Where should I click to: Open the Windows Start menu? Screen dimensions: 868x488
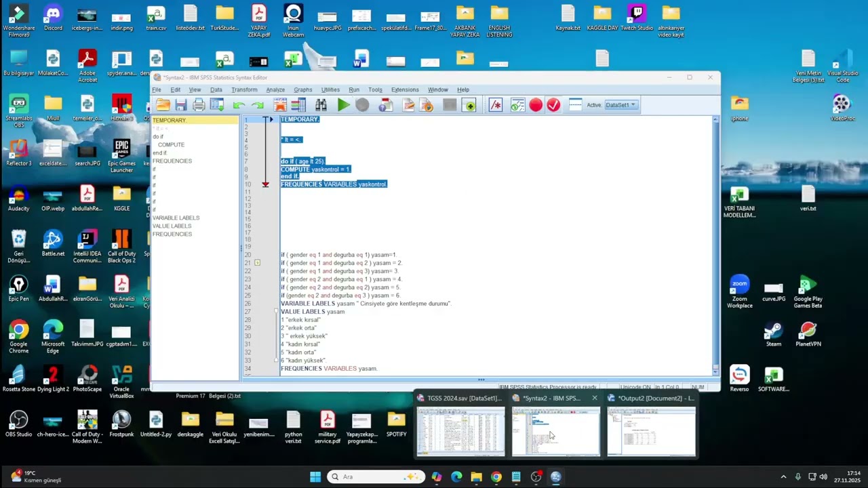pos(315,476)
